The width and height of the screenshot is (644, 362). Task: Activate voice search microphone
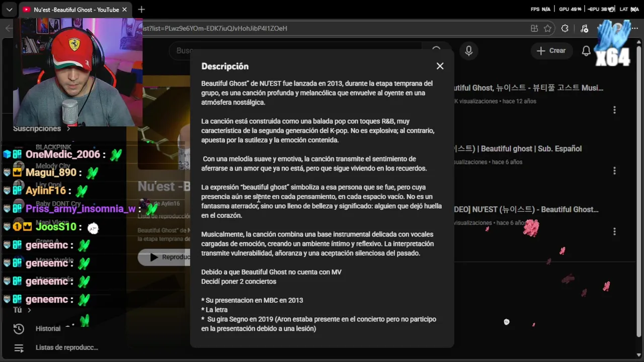468,51
